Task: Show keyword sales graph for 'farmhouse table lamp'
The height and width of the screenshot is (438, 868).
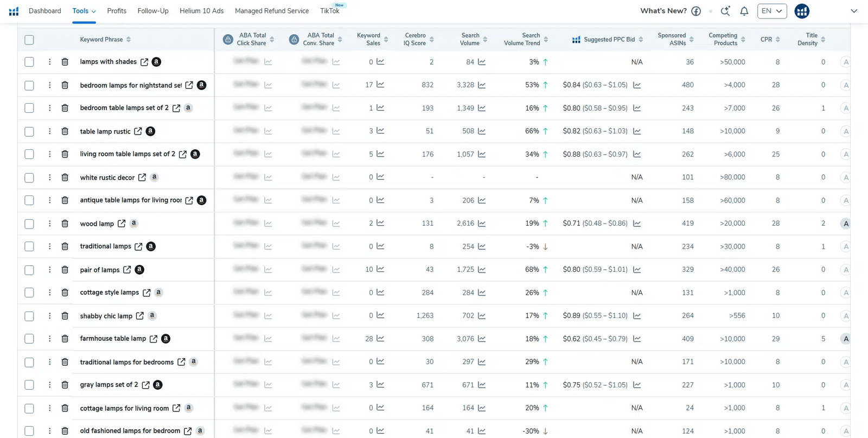Action: [x=380, y=339]
